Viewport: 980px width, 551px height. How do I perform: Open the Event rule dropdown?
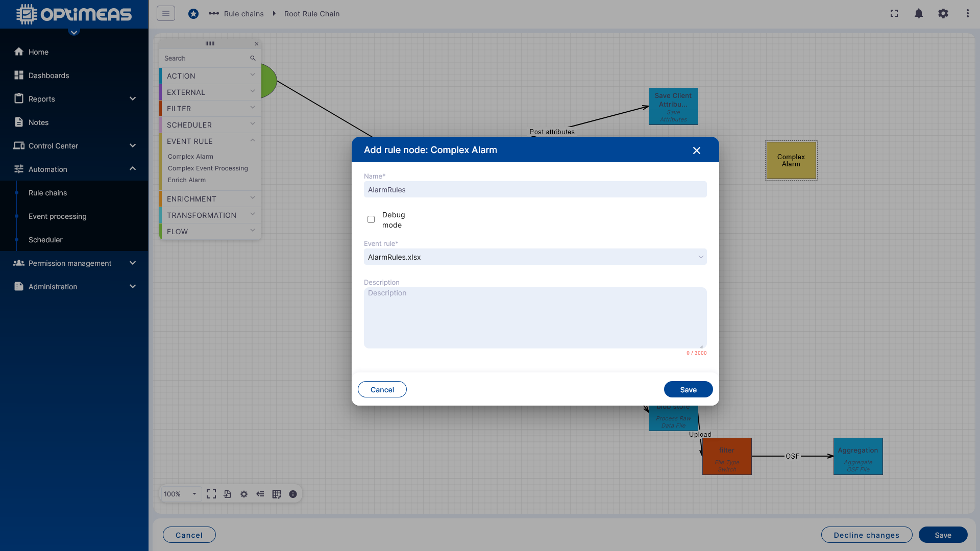coord(535,257)
